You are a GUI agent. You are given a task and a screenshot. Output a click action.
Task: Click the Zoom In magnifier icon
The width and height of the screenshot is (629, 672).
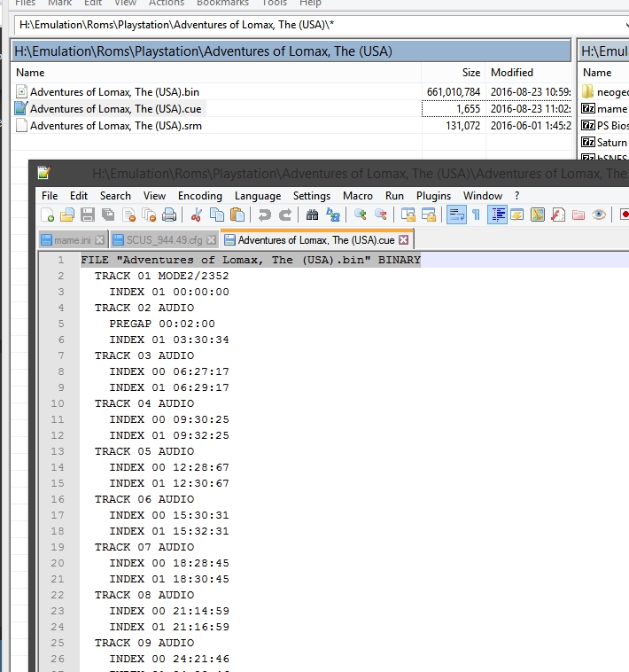(x=360, y=215)
